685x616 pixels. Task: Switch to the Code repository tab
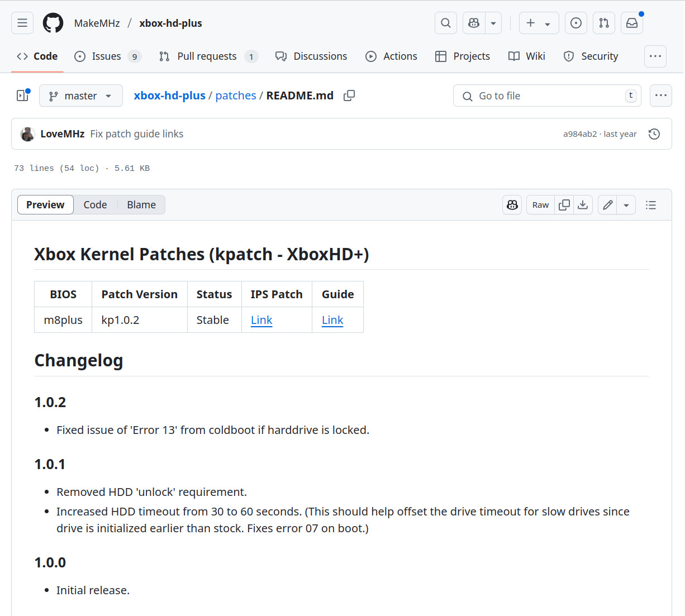pyautogui.click(x=37, y=56)
